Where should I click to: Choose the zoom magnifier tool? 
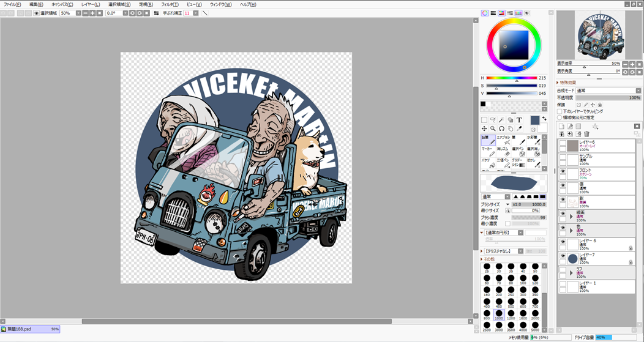[493, 129]
